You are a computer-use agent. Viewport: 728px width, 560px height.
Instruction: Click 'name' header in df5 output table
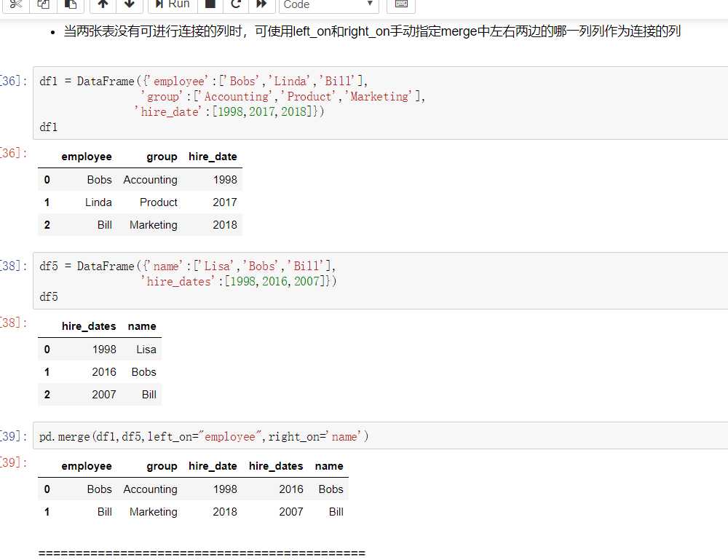click(x=142, y=326)
